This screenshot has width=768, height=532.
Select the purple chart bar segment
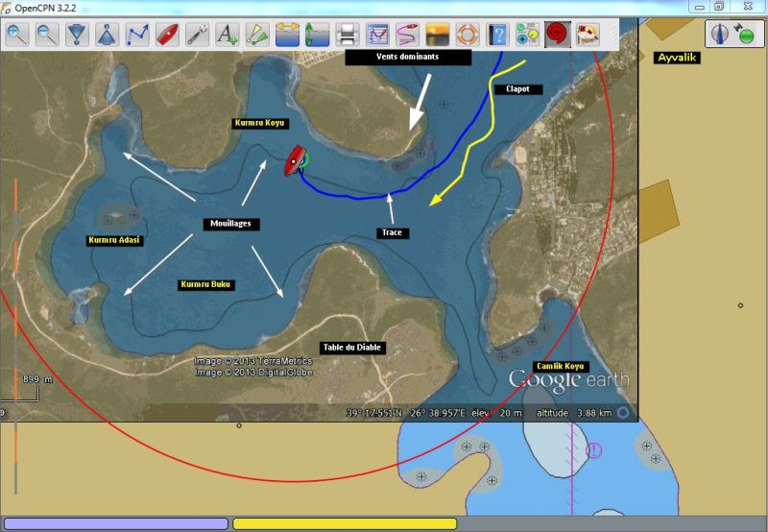[116, 523]
